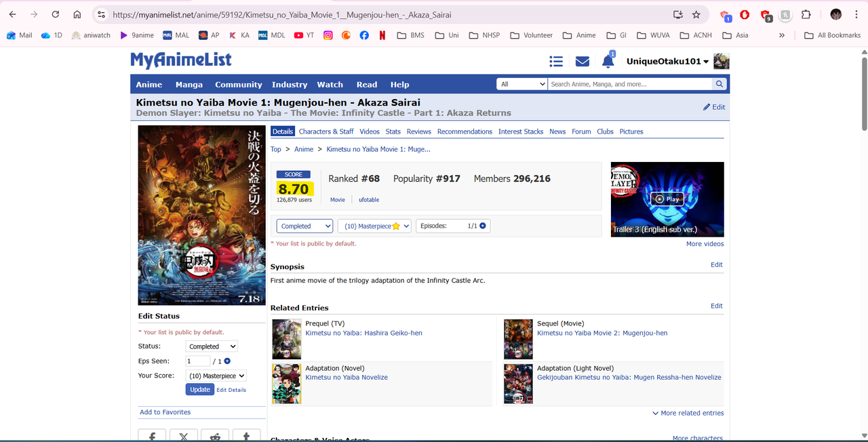The height and width of the screenshot is (442, 868).
Task: Share on Reddit using the share button
Action: click(x=215, y=436)
